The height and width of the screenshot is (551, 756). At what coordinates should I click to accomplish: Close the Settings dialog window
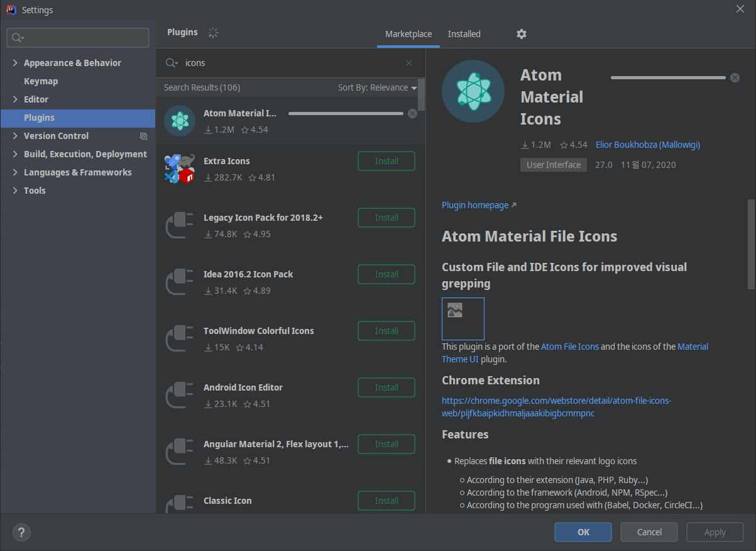pyautogui.click(x=740, y=8)
